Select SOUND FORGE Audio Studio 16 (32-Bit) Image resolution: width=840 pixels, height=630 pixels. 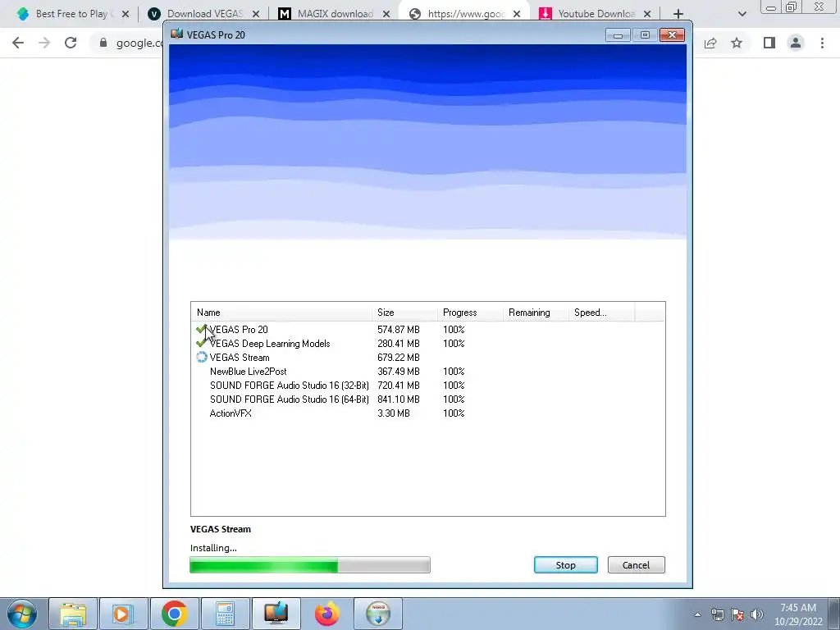point(427,386)
